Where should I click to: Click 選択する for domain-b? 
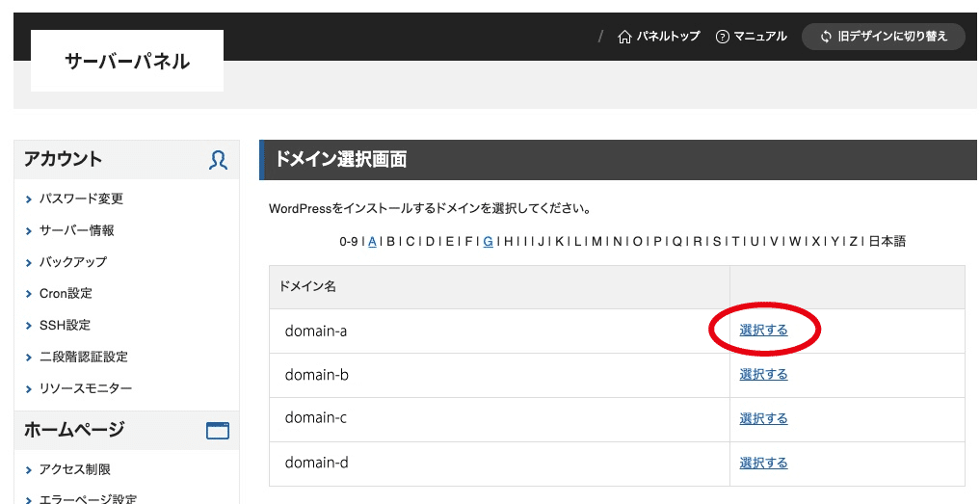pos(764,375)
